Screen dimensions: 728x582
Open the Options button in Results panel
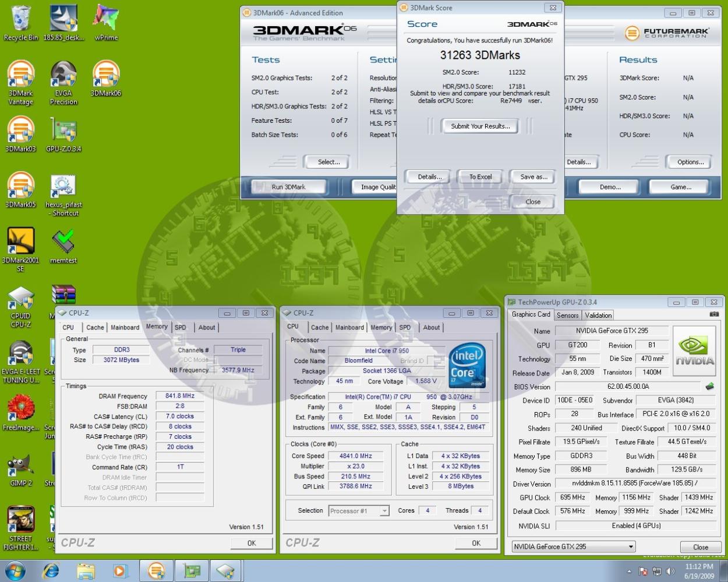[x=690, y=162]
